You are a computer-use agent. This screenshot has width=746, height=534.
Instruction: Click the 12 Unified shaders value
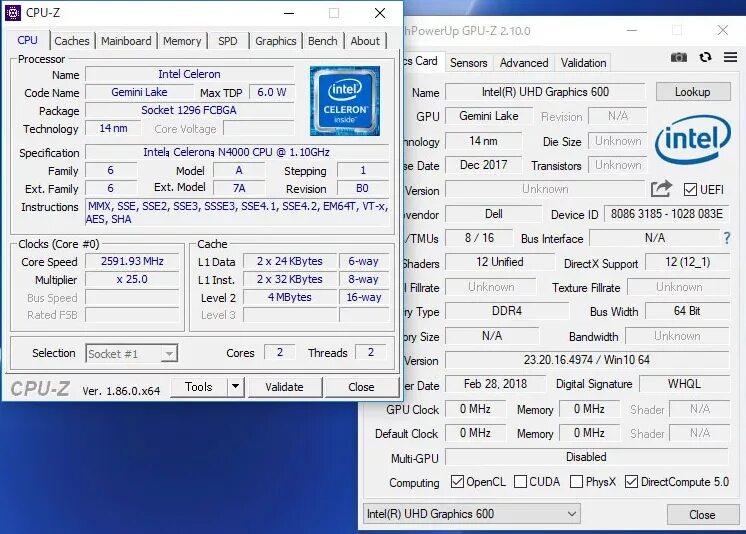500,262
